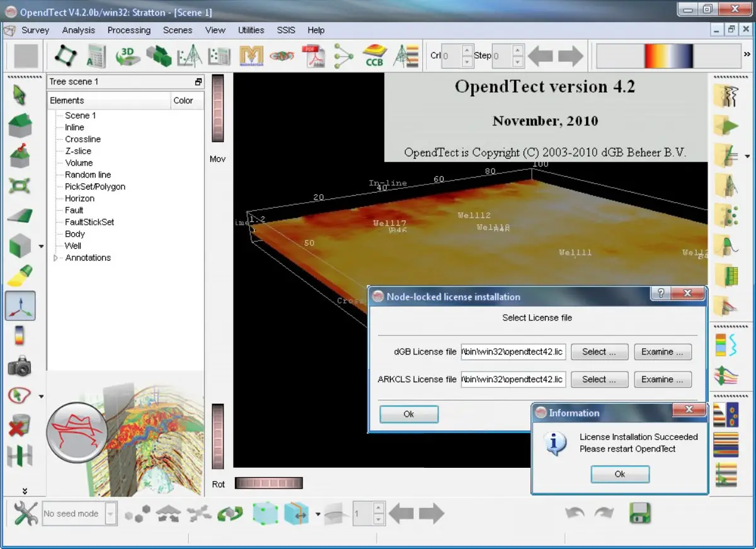756x549 pixels.
Task: Take a snapshot with the camera icon
Action: [x=20, y=366]
